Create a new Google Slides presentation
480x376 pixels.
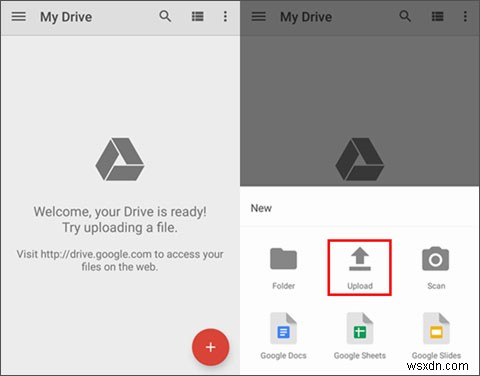click(x=436, y=336)
